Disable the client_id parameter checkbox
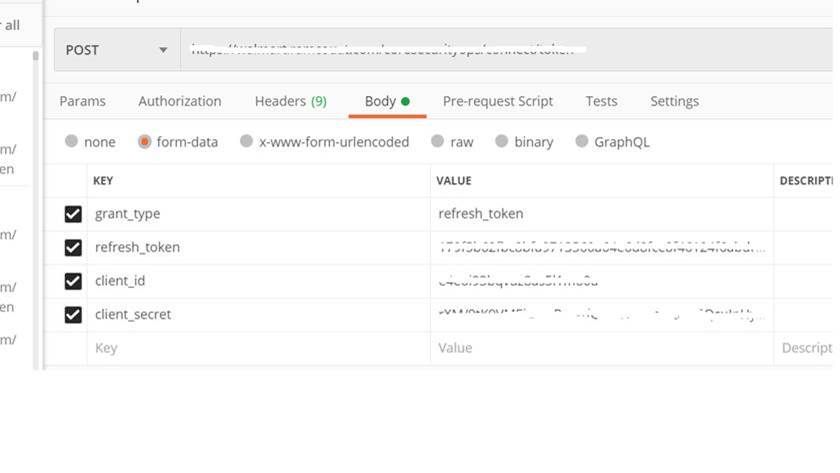The image size is (840, 473). tap(73, 281)
